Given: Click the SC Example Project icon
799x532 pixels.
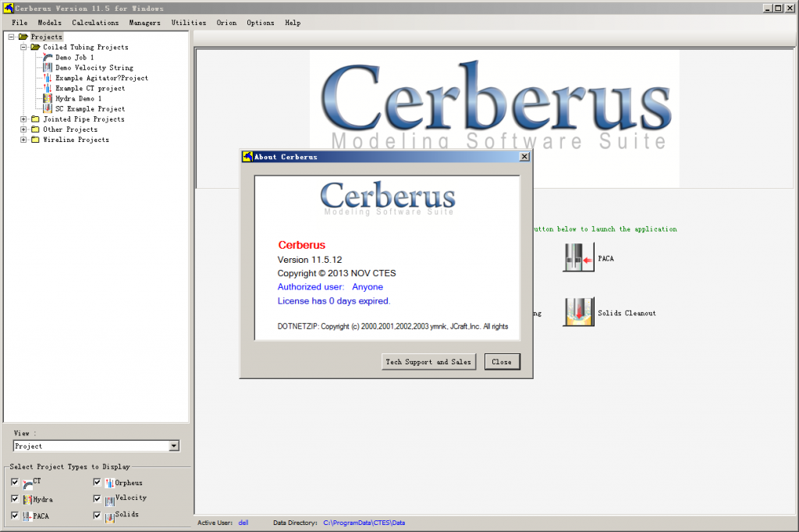Looking at the screenshot, I should coord(48,108).
